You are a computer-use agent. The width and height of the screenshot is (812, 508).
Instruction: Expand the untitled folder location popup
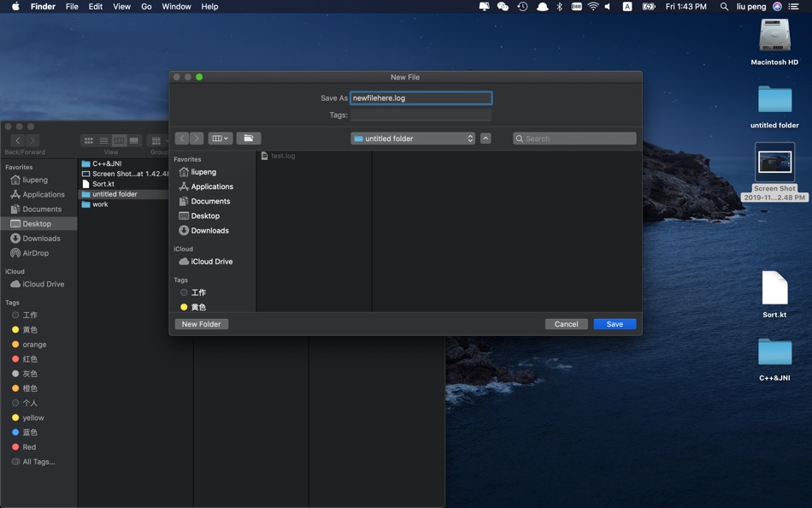[413, 139]
